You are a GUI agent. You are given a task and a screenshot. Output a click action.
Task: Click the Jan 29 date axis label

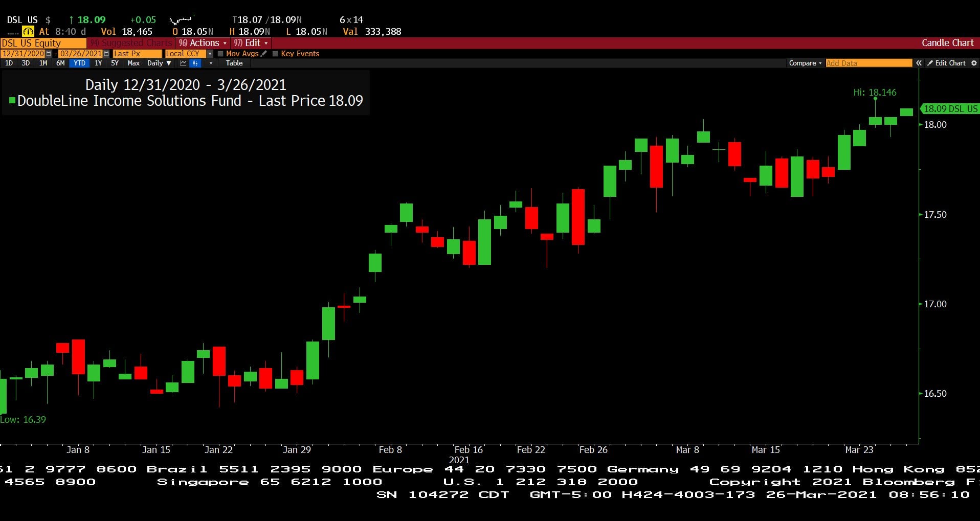click(297, 450)
